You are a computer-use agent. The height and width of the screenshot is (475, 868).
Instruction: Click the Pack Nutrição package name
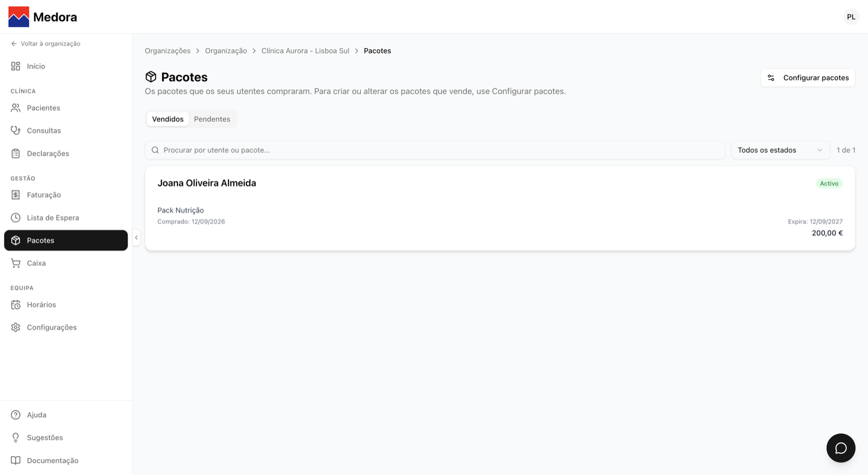pyautogui.click(x=181, y=210)
